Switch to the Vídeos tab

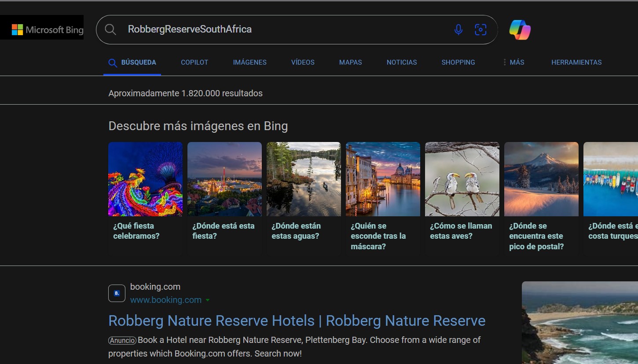pos(303,62)
